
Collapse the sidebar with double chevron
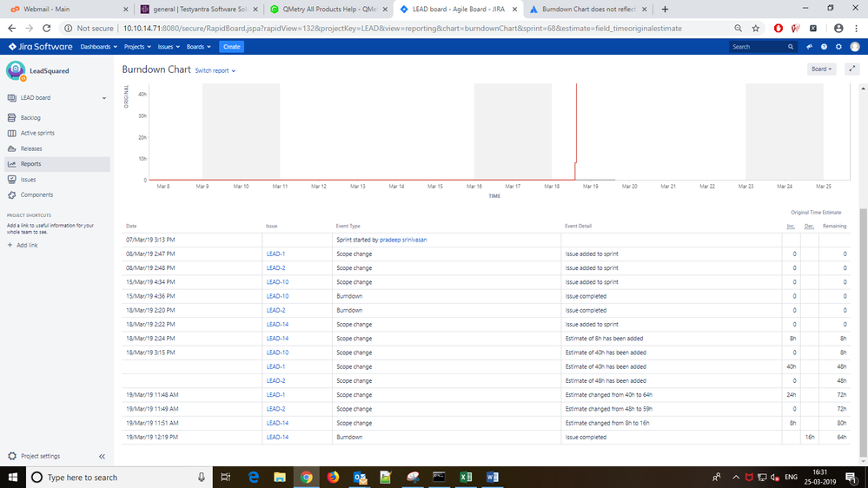pos(102,457)
